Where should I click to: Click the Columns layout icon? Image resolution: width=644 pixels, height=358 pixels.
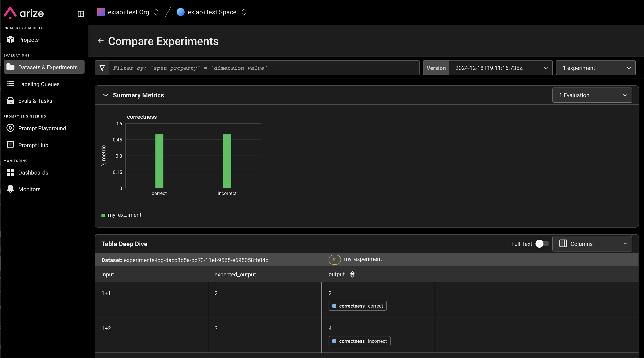[563, 244]
